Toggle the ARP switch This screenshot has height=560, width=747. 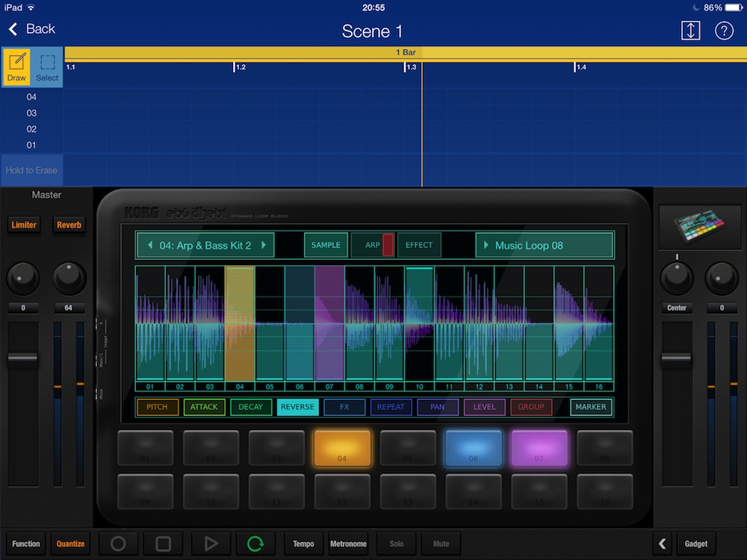[373, 245]
